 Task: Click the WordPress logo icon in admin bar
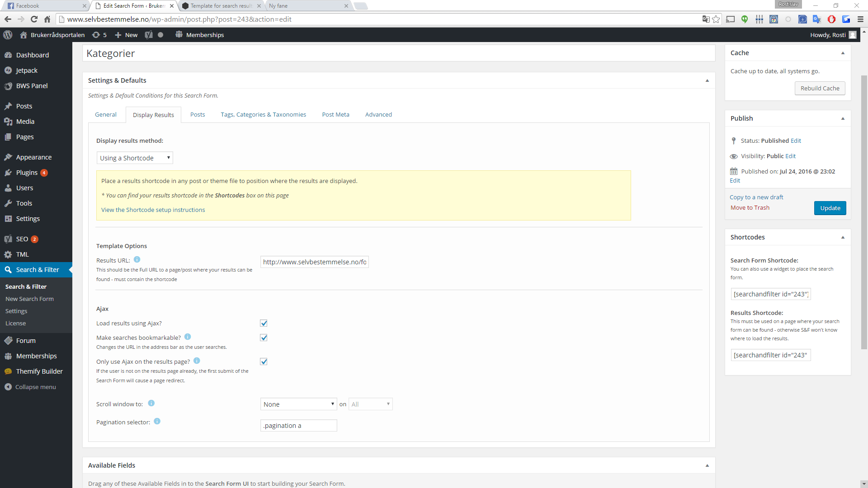8,35
